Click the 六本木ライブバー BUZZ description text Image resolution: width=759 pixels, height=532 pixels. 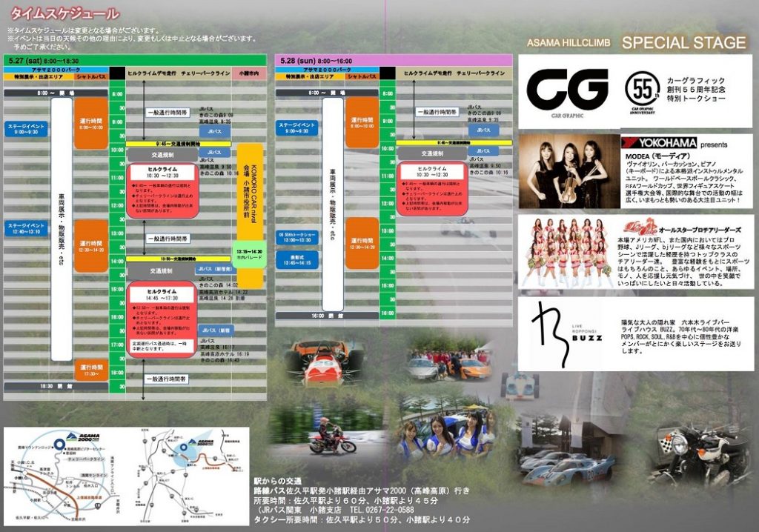click(x=680, y=336)
